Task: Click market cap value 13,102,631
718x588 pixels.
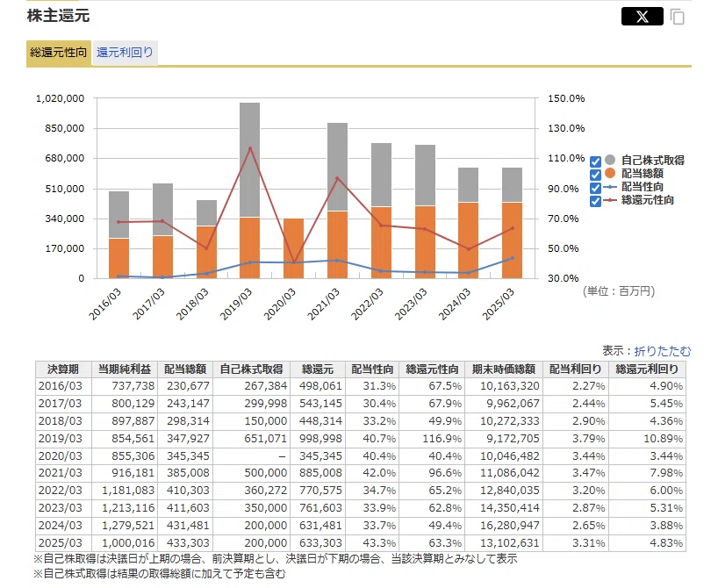Action: [510, 543]
